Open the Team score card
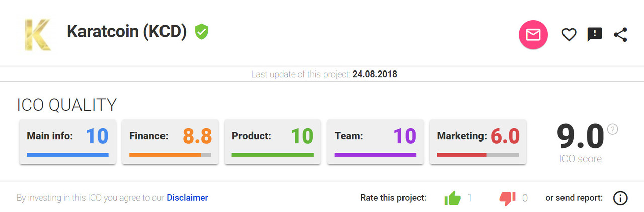644x212 pixels. (375, 142)
